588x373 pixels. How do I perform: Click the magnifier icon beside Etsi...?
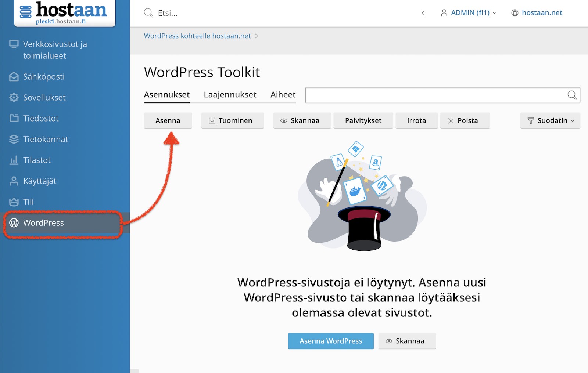148,13
